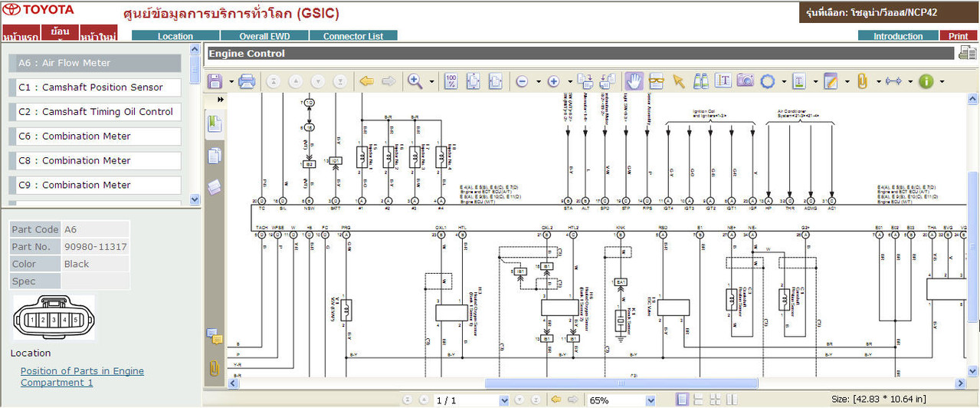
Task: Click the bottom bar previous view arrow
Action: click(x=556, y=400)
